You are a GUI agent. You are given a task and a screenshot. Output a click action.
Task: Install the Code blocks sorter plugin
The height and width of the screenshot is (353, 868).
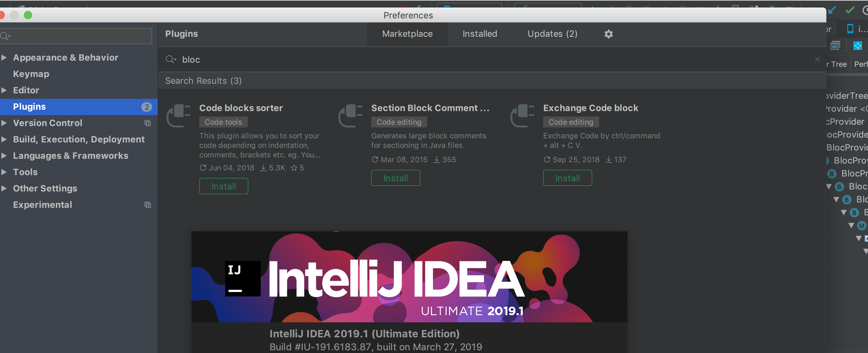[x=224, y=186]
